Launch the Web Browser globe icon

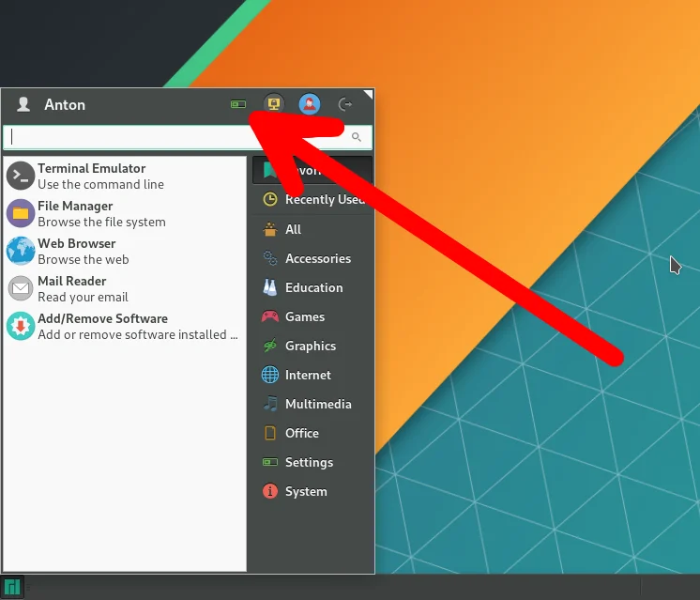coord(21,251)
